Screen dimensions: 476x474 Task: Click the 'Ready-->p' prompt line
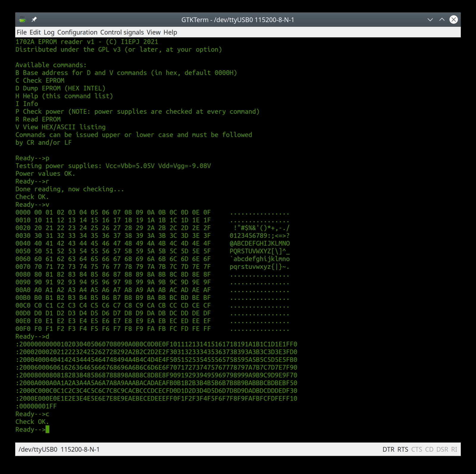coord(32,158)
